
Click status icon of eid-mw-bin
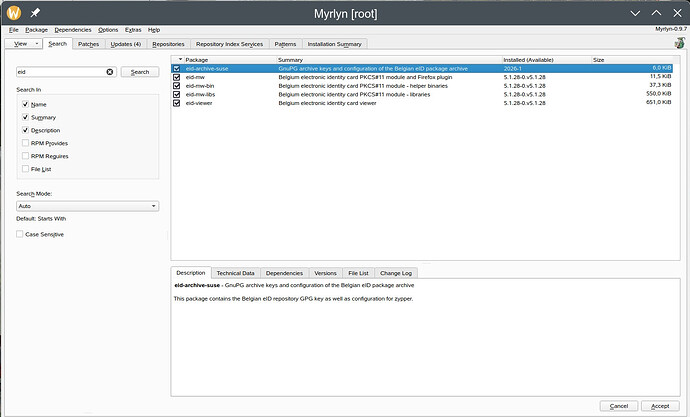click(177, 85)
